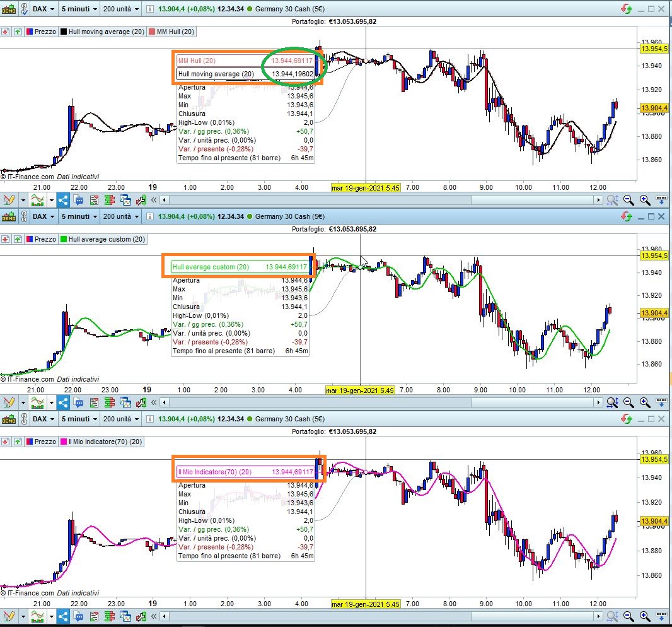Click the green swatch of Hull average custom legend

click(64, 239)
